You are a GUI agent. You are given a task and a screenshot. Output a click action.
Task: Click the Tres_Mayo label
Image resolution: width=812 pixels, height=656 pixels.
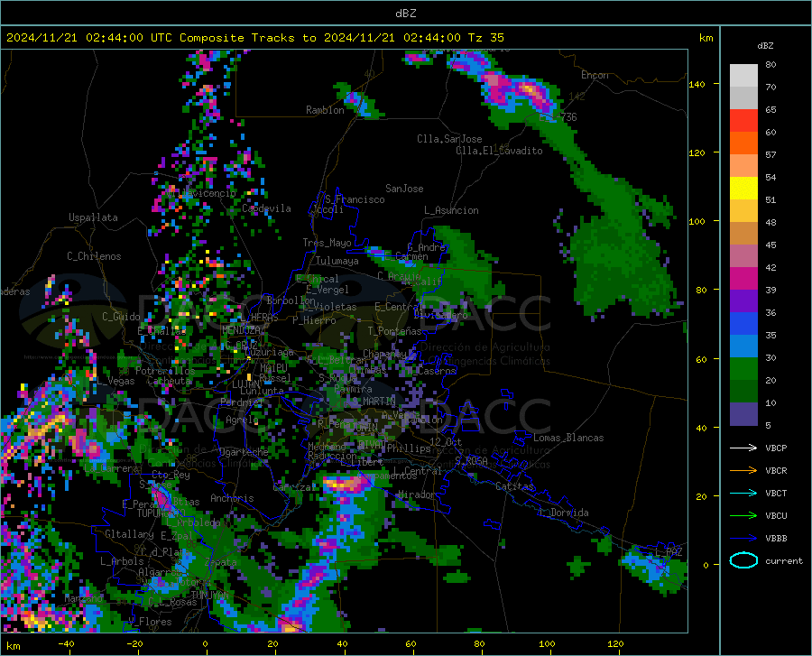[x=327, y=243]
